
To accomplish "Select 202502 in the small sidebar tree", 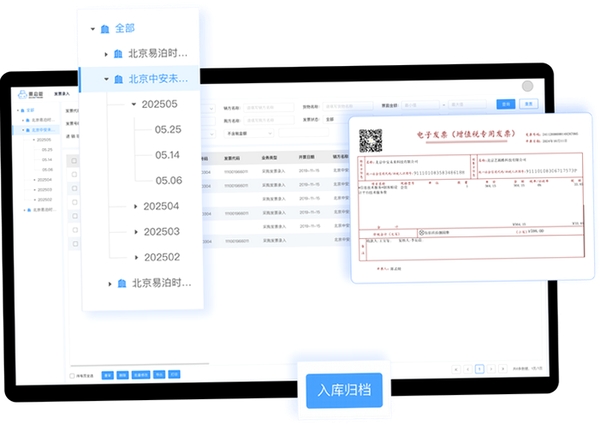I will click(x=45, y=200).
